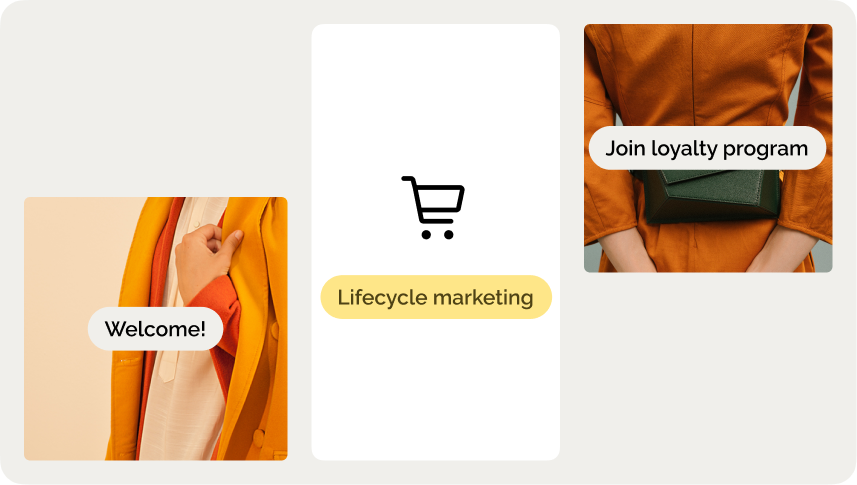Click the shopping cart icon
The width and height of the screenshot is (857, 485).
433,207
